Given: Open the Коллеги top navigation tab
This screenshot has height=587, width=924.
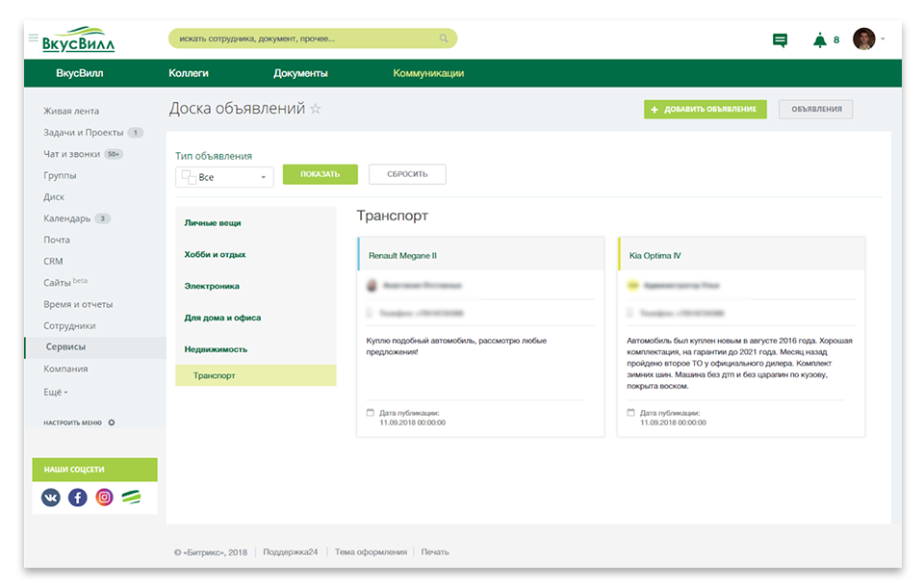Looking at the screenshot, I should coord(189,73).
